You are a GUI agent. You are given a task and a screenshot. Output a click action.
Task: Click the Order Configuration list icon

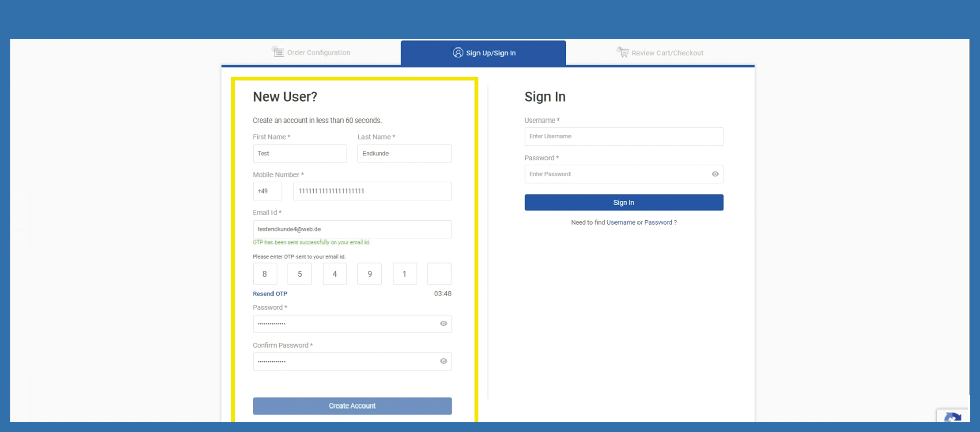coord(278,52)
